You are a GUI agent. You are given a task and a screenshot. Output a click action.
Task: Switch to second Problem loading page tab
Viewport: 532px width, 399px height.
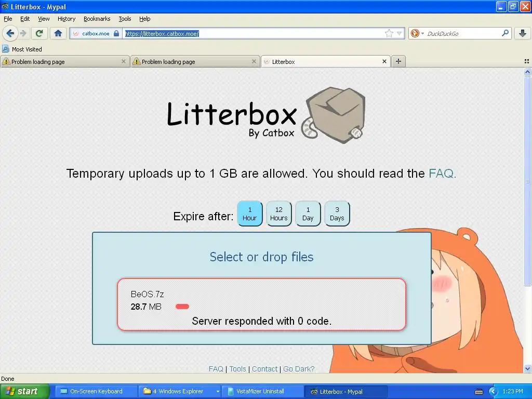(x=195, y=61)
